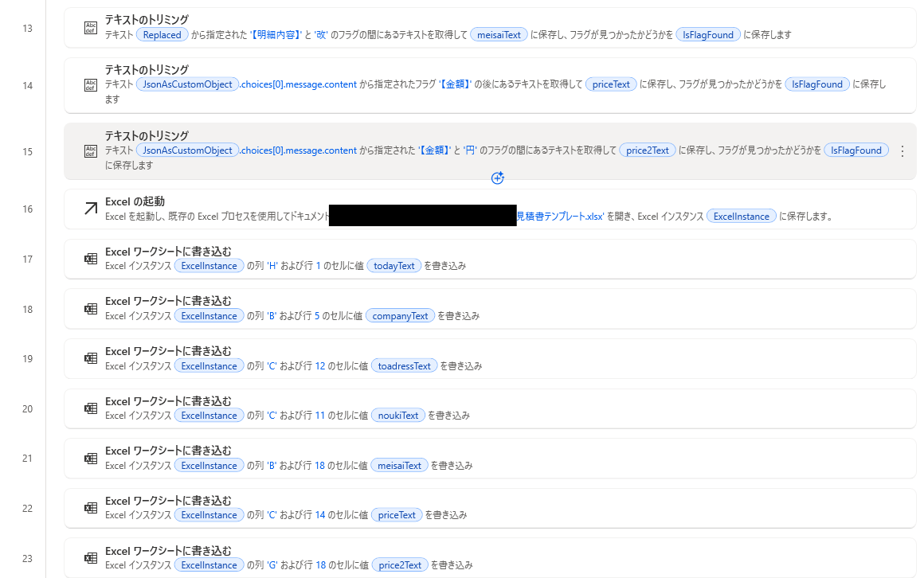Click ExcelInstance variable in step 23
Screen dimensions: 924x578
(x=209, y=565)
